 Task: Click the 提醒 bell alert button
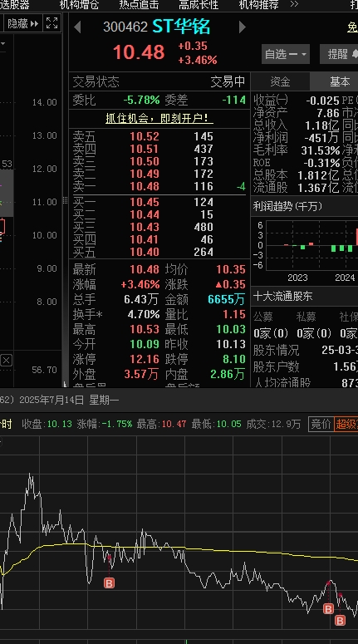[x=339, y=54]
